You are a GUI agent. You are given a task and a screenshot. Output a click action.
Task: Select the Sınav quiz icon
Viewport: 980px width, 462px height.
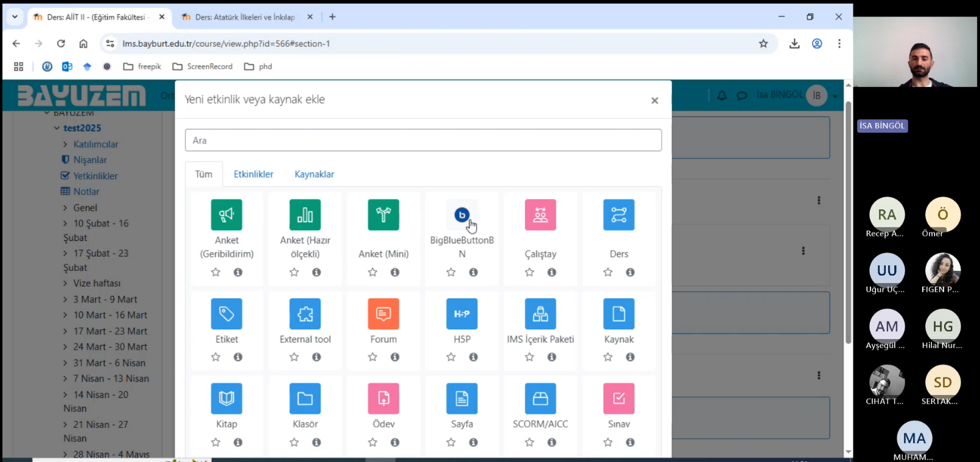pos(619,399)
